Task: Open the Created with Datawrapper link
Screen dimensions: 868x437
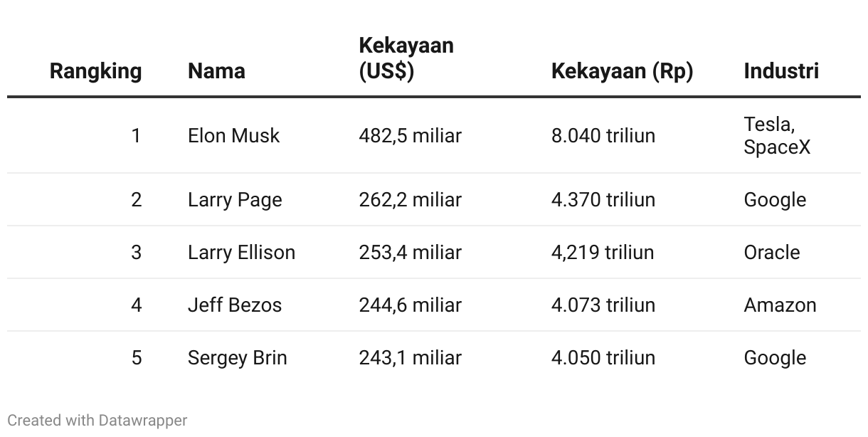Action: tap(97, 421)
